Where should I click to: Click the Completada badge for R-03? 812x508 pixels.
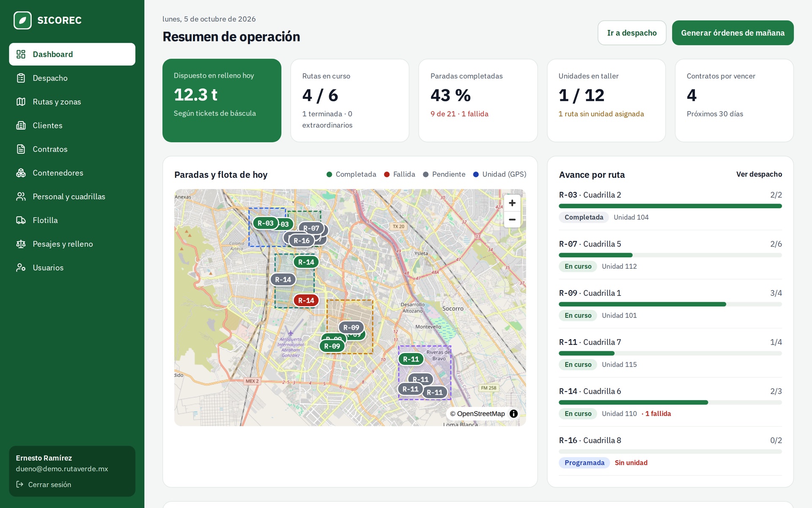tap(584, 217)
